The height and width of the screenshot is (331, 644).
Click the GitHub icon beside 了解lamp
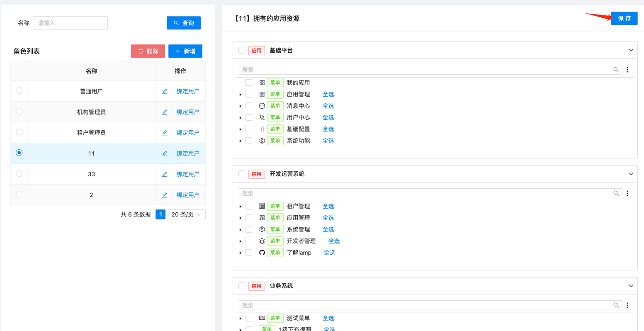262,253
